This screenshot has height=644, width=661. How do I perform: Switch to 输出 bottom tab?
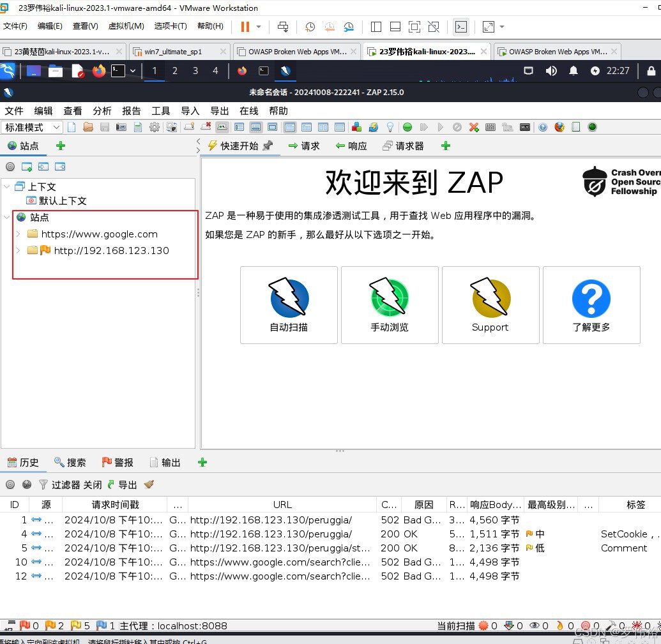tap(165, 463)
